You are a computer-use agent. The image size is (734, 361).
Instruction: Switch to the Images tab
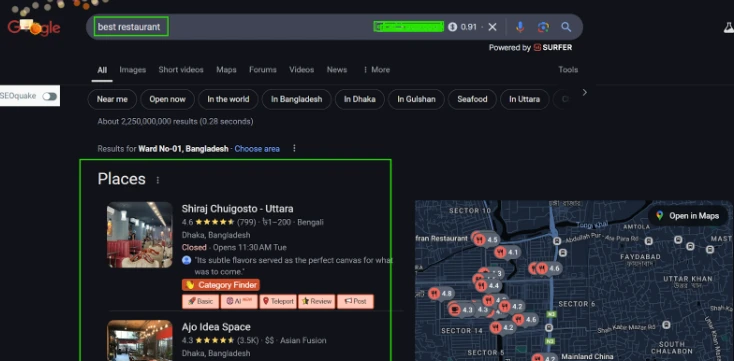[x=132, y=70]
